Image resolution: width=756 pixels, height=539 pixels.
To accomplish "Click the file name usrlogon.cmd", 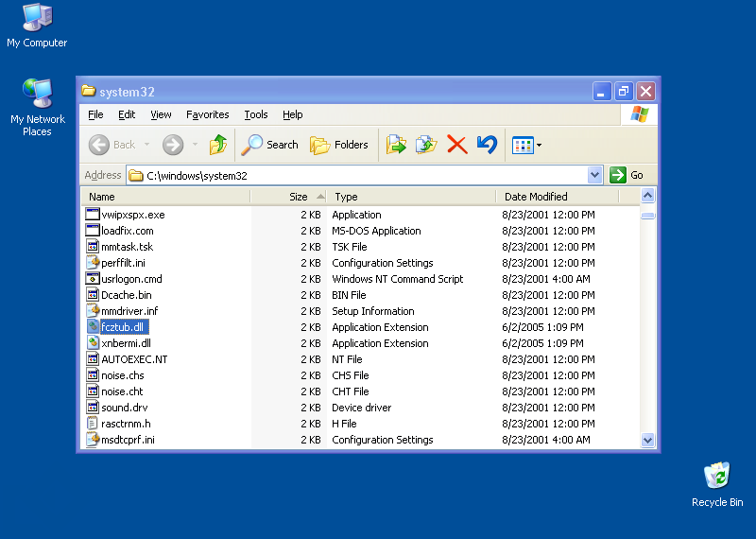I will click(131, 279).
